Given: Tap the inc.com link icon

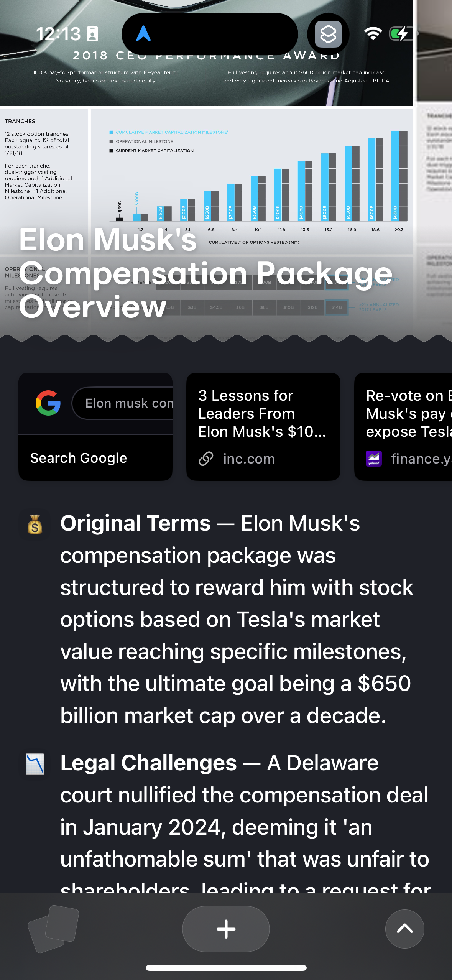Looking at the screenshot, I should tap(206, 459).
